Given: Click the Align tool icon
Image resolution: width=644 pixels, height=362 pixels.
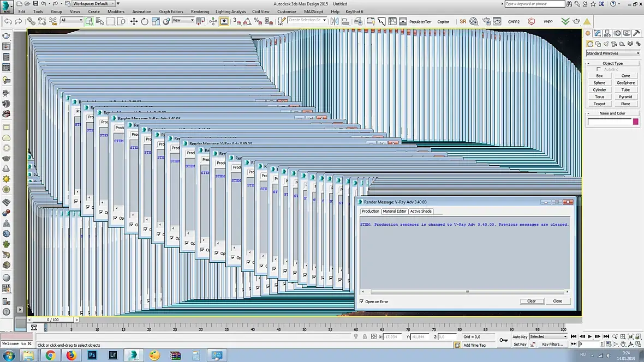Looking at the screenshot, I should point(345,21).
